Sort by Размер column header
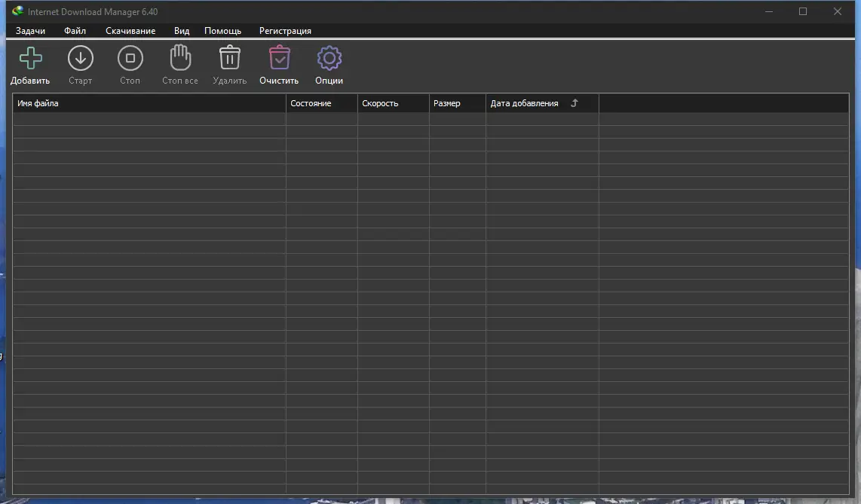The height and width of the screenshot is (504, 861). pyautogui.click(x=458, y=103)
